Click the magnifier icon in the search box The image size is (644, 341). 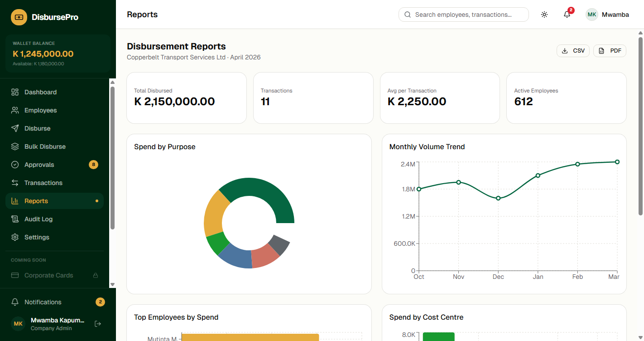tap(408, 15)
